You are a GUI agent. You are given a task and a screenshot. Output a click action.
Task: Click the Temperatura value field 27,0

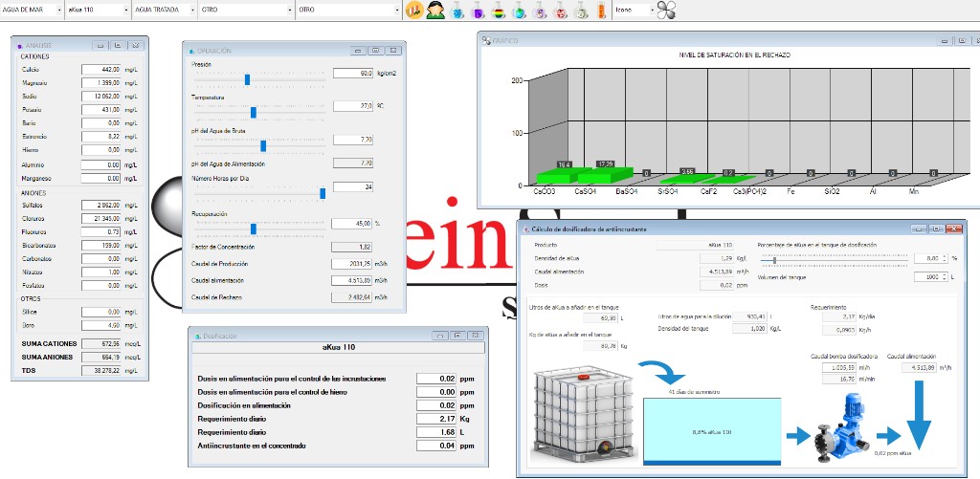(353, 106)
